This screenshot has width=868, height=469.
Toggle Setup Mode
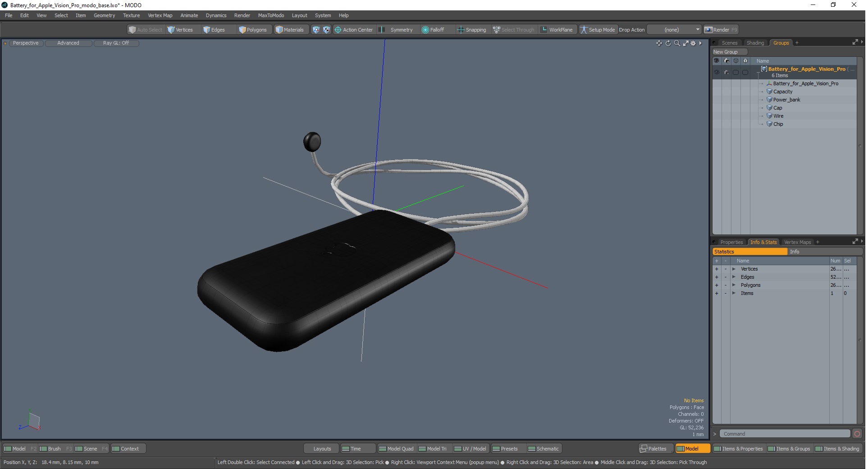598,30
